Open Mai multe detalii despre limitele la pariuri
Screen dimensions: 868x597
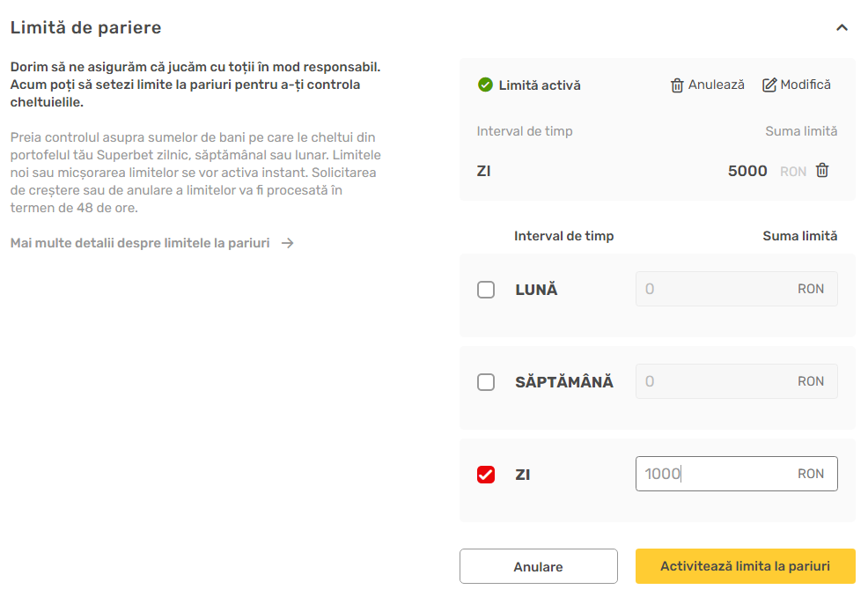(140, 243)
